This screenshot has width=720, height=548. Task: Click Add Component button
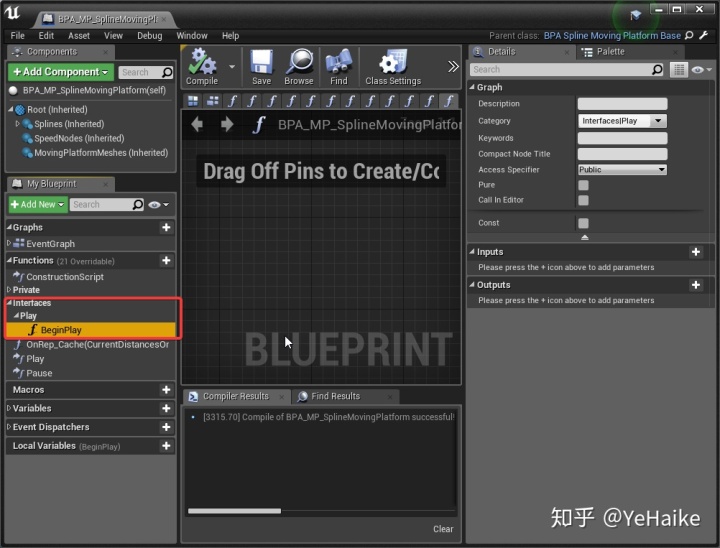tap(61, 72)
